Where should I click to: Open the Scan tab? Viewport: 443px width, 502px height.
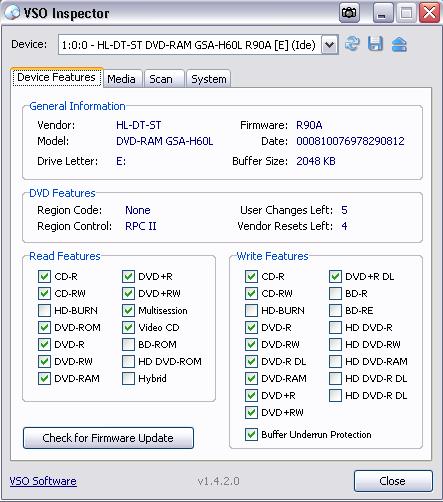[161, 79]
